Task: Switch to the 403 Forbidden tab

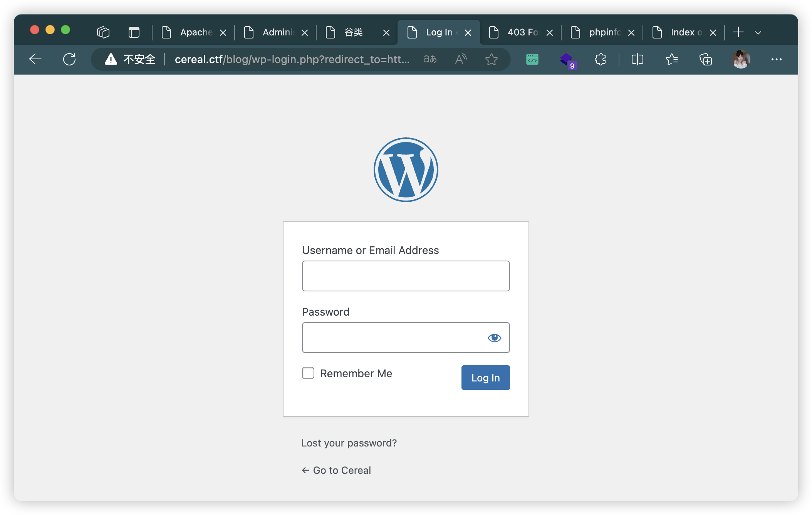Action: pos(522,32)
